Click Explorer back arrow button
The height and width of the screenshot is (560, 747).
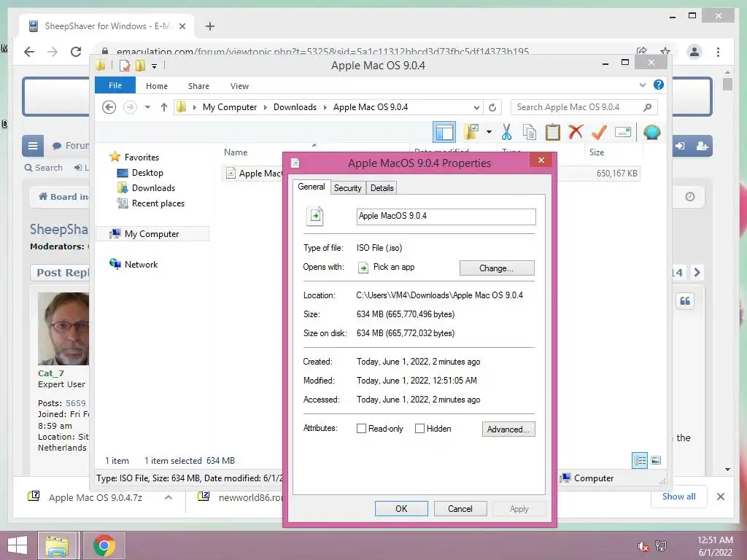point(109,107)
